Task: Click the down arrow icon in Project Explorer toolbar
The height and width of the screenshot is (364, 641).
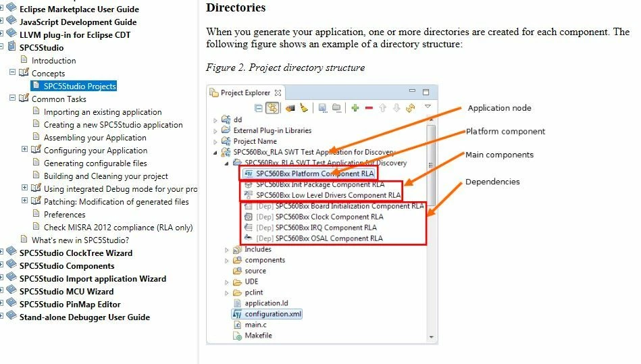Action: [396, 108]
